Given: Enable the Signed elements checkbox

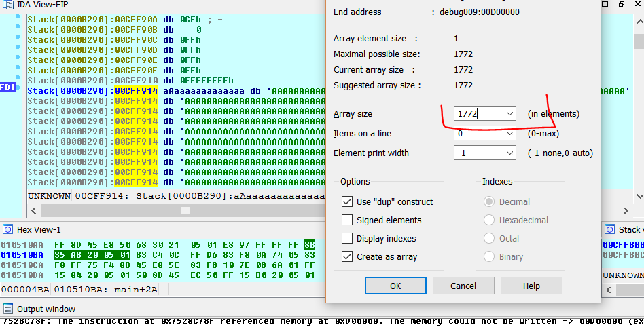Looking at the screenshot, I should (x=347, y=220).
